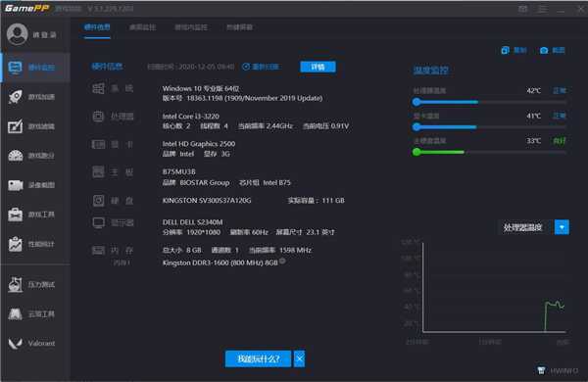Image resolution: width=588 pixels, height=382 pixels.
Task: Click the display icon beside DELL S2340M
Action: tap(98, 223)
